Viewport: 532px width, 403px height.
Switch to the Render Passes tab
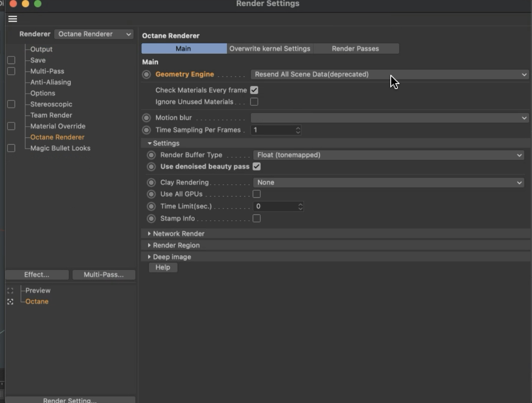[355, 48]
